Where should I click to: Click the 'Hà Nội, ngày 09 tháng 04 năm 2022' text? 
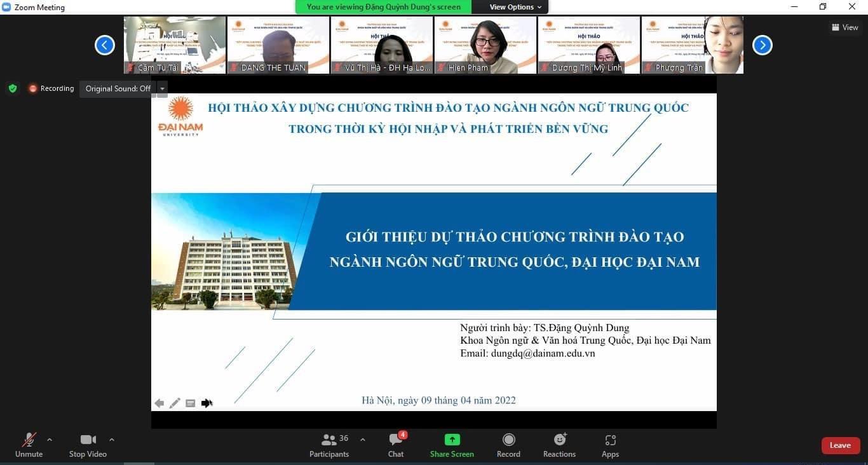coord(438,400)
